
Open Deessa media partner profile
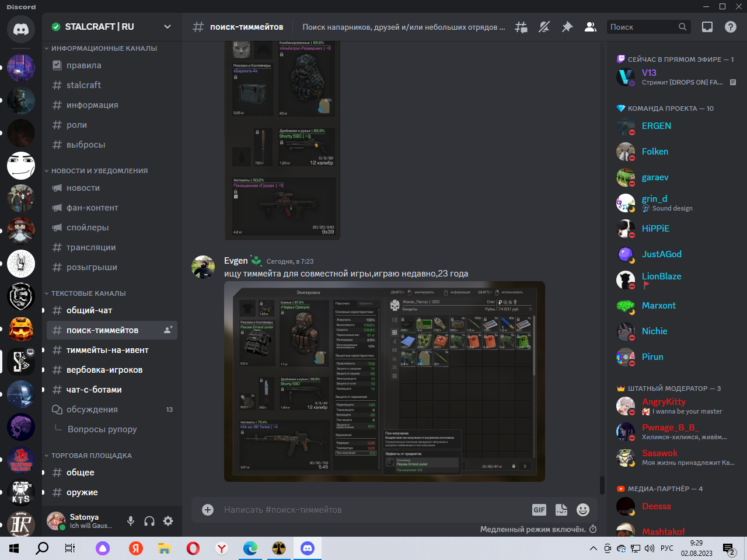point(677,506)
